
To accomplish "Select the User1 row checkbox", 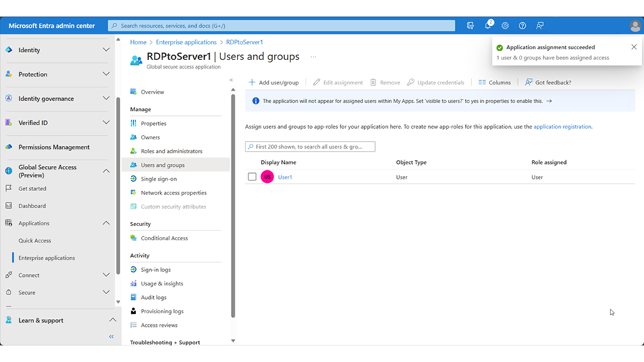I will [252, 177].
